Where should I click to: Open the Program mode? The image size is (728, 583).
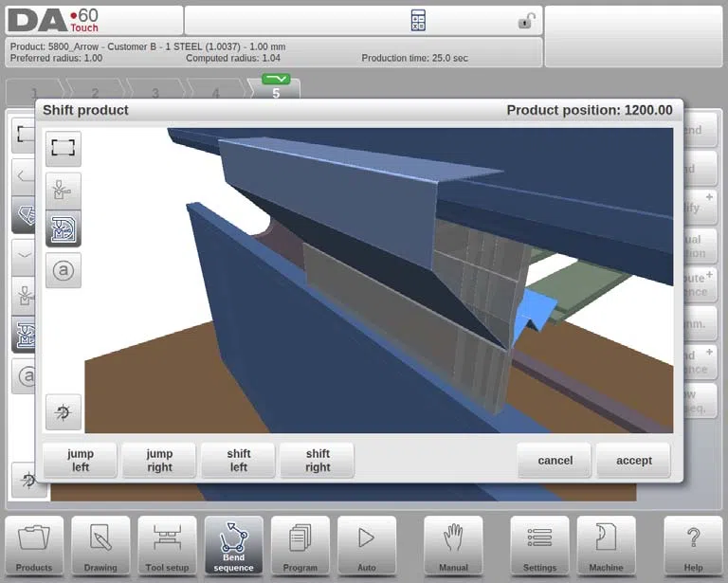pos(300,546)
